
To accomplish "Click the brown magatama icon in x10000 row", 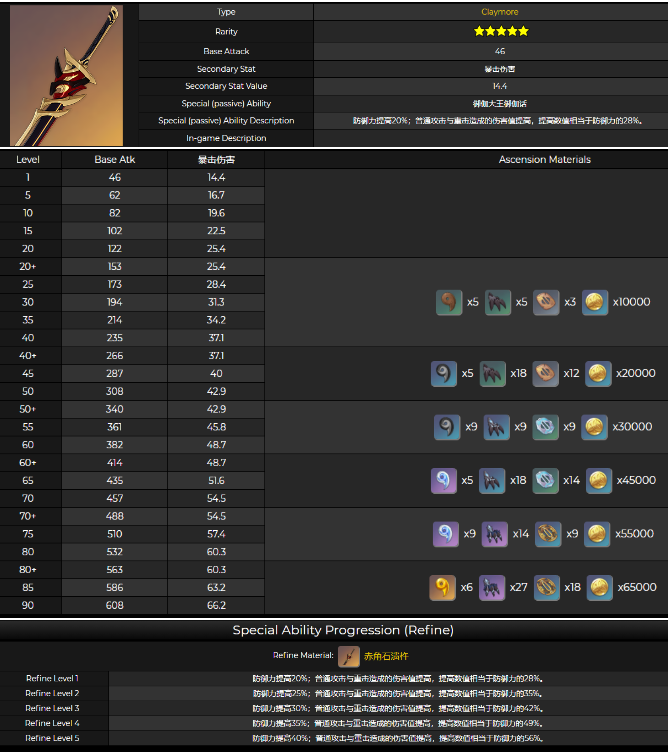I will pos(449,302).
